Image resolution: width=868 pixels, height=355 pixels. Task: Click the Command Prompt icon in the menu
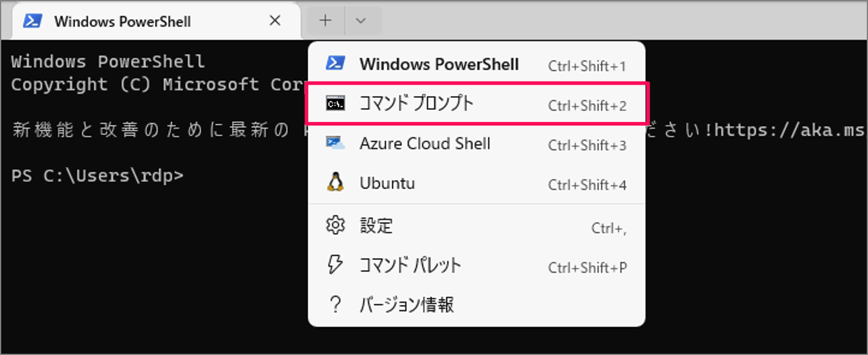pos(334,103)
